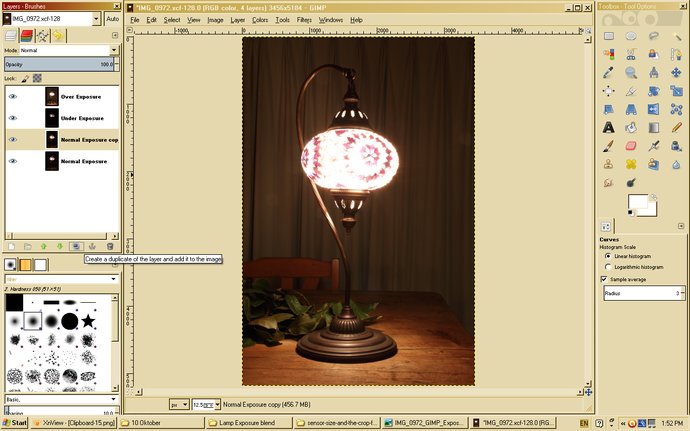690x431 pixels.
Task: Select the Logarithmic histogram option
Action: point(608,267)
